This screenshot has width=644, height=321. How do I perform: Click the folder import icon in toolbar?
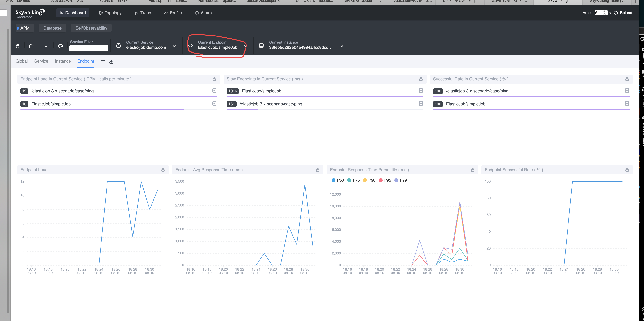click(x=32, y=46)
